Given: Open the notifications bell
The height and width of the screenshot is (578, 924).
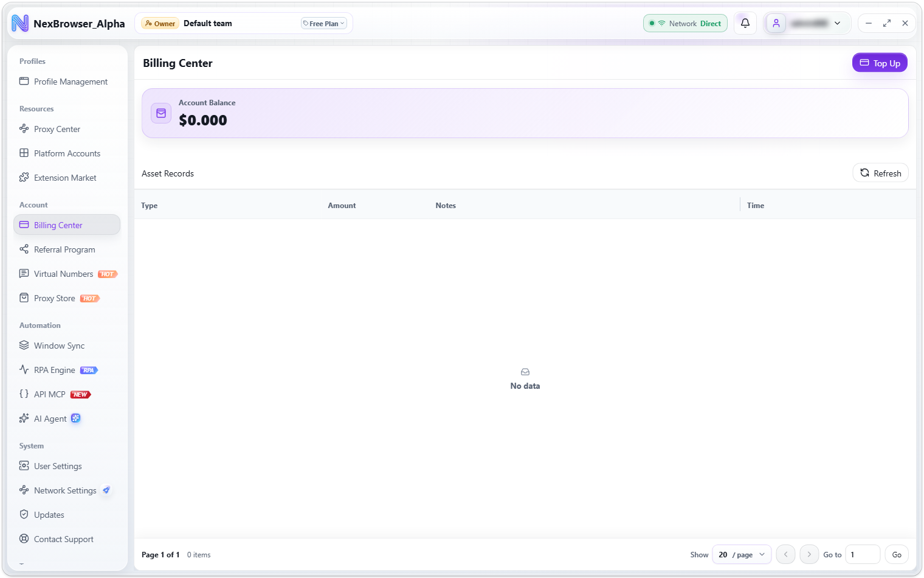Looking at the screenshot, I should (x=745, y=23).
